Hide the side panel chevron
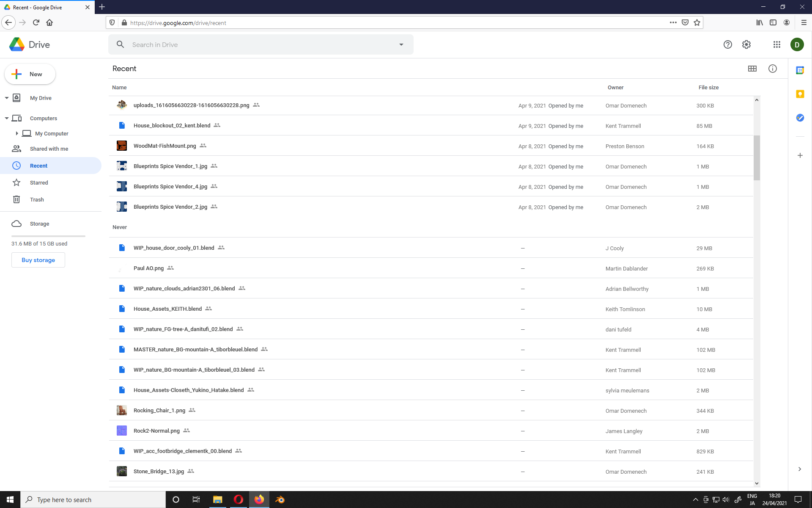 click(799, 469)
